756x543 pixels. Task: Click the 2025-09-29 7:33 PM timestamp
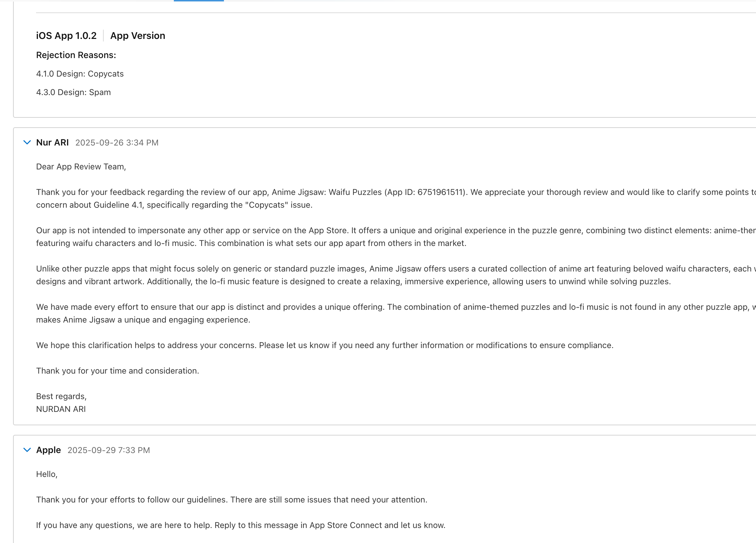click(109, 450)
